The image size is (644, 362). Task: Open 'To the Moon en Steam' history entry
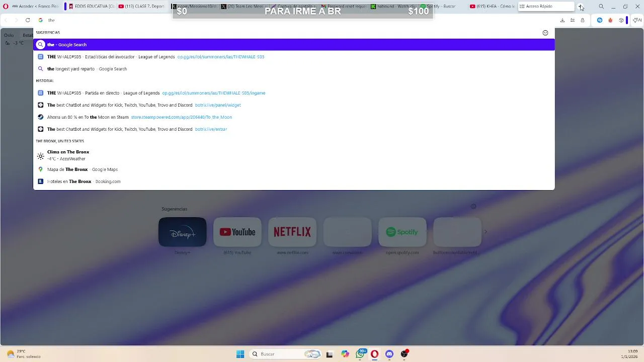coord(294,117)
